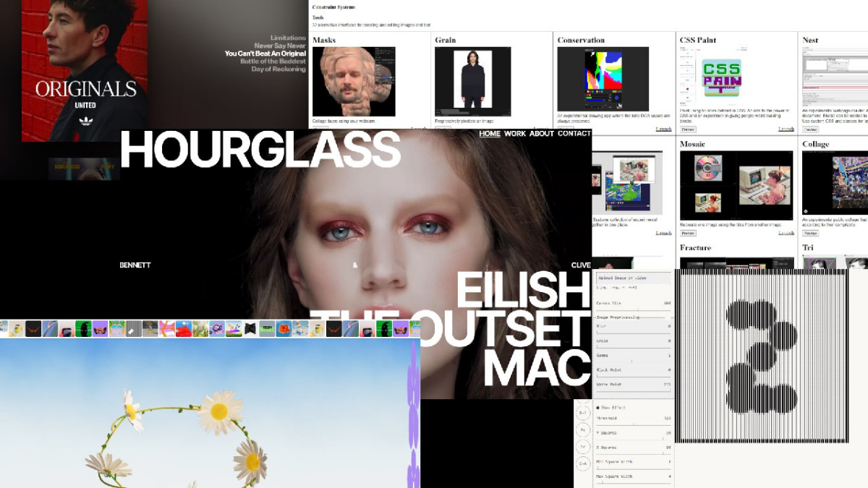Select the green sign thumbnail in strip
868x488 pixels.
pos(267,329)
